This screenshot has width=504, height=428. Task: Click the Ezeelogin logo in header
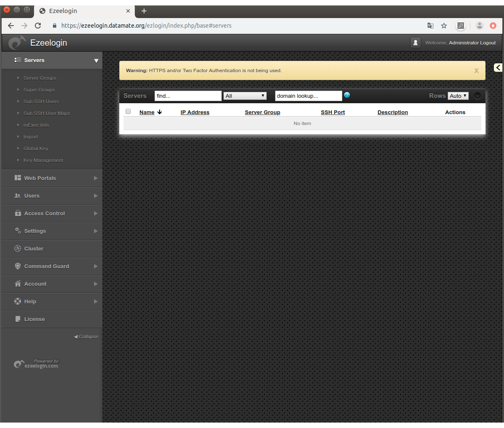(x=17, y=43)
